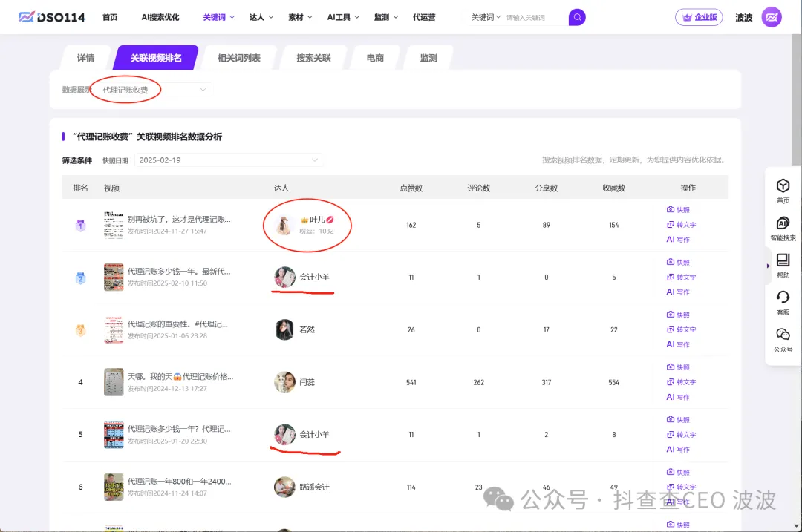Click 转文字 for the 闫蕊 video
802x532 pixels.
point(681,382)
